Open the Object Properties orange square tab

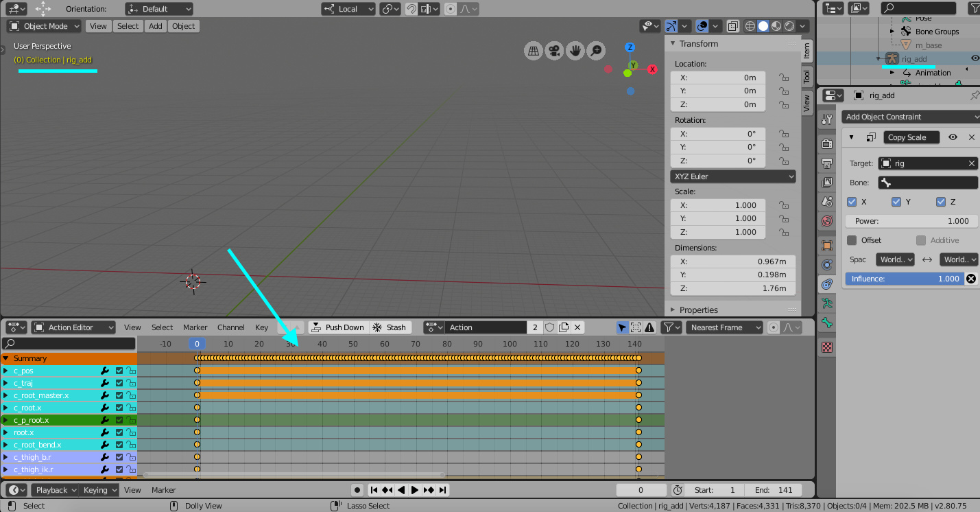[x=826, y=246]
